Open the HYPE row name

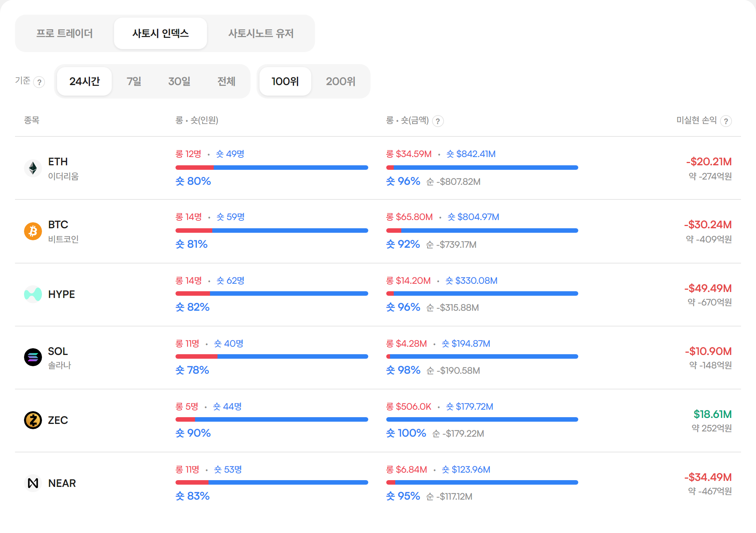(61, 294)
